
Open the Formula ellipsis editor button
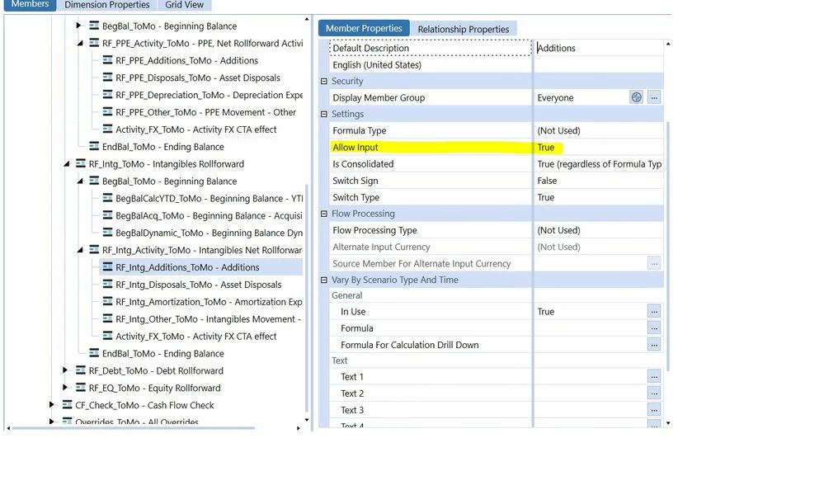click(654, 328)
